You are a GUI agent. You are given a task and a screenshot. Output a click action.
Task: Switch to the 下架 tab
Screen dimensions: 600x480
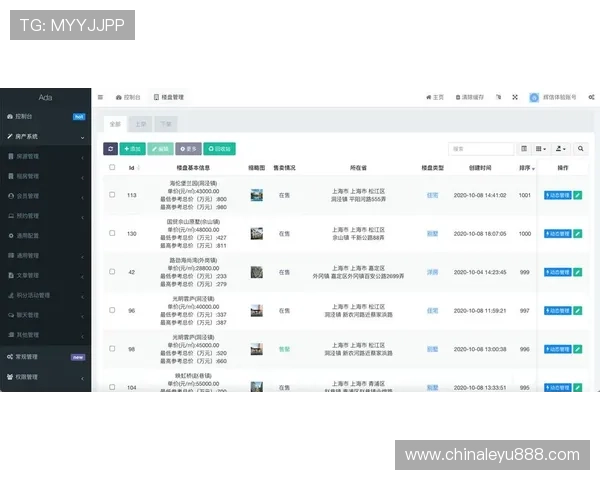tap(166, 124)
